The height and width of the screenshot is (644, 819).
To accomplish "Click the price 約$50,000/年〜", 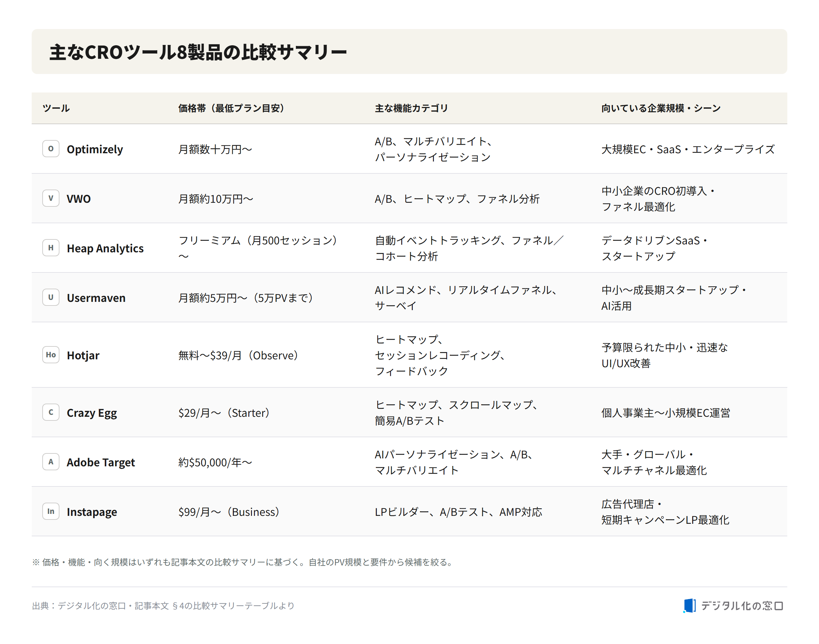I will coord(215,462).
